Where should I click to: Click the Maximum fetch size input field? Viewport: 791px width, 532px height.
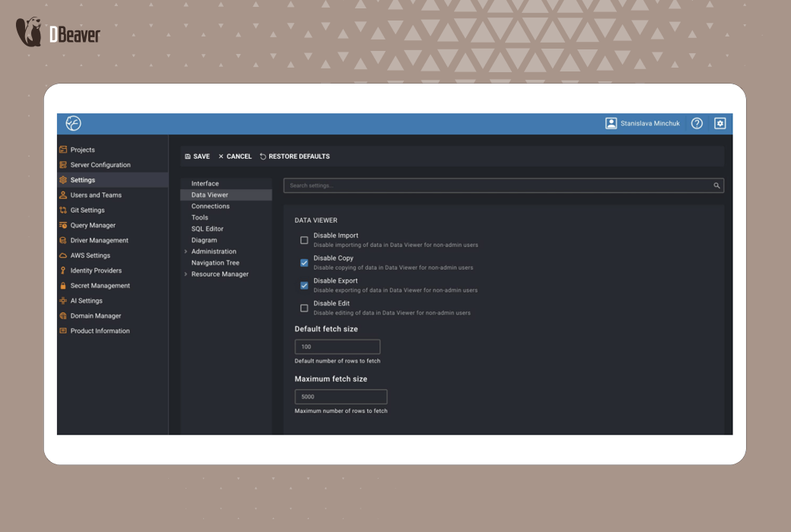pyautogui.click(x=340, y=396)
